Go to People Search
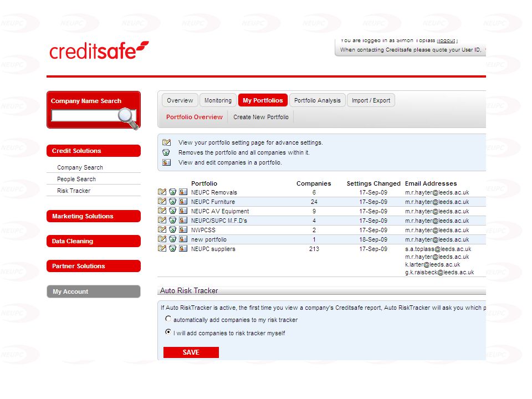The image size is (532, 399). [x=76, y=179]
